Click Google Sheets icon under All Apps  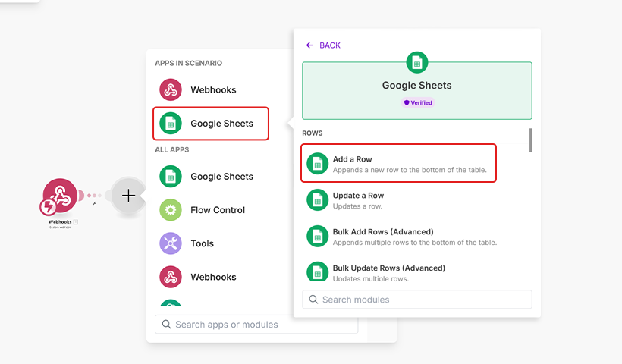171,177
